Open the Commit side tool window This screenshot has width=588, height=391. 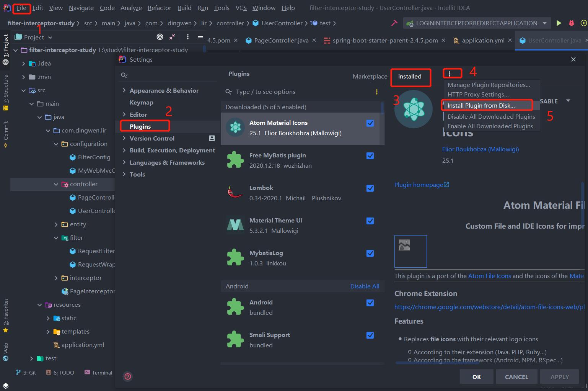(x=5, y=134)
